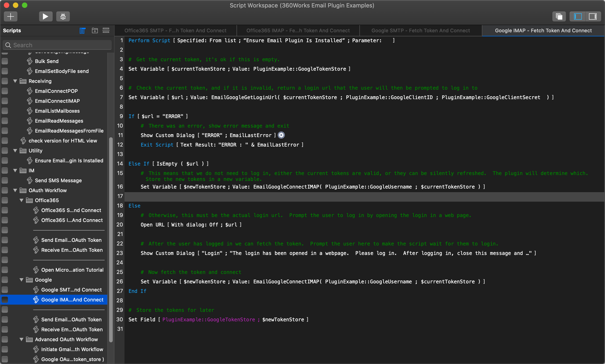
Task: Select the Open URL step on line 20
Action: pos(191,225)
